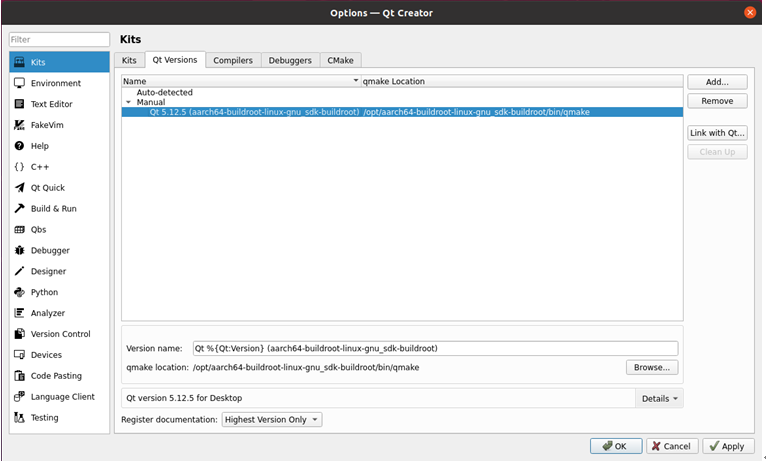The image size is (766, 461).
Task: Switch to the Debuggers tab
Action: (290, 60)
